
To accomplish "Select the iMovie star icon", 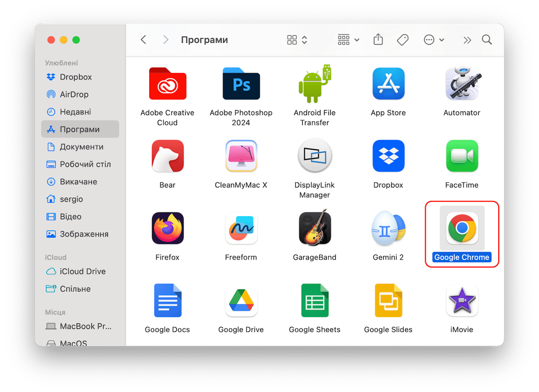I will (462, 301).
